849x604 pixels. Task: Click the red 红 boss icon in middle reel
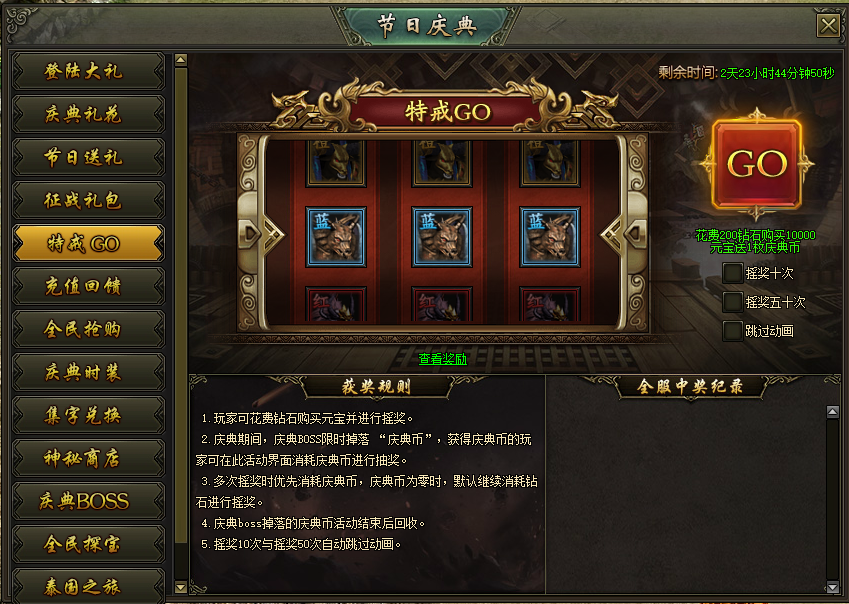442,304
